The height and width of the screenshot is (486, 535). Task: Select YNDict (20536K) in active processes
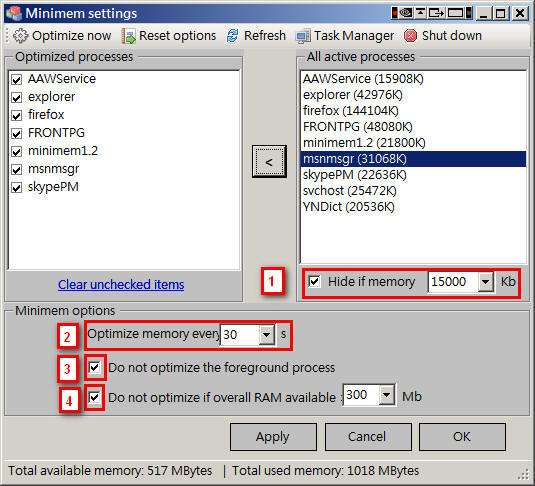(x=413, y=207)
